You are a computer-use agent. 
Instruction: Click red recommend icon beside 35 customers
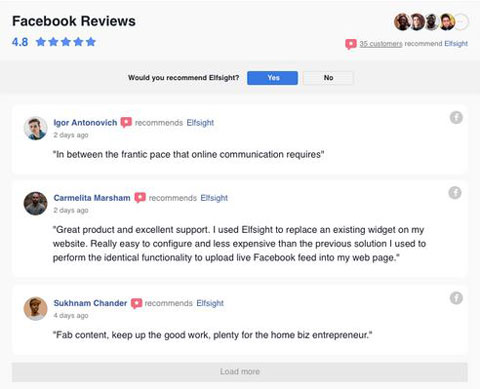351,44
